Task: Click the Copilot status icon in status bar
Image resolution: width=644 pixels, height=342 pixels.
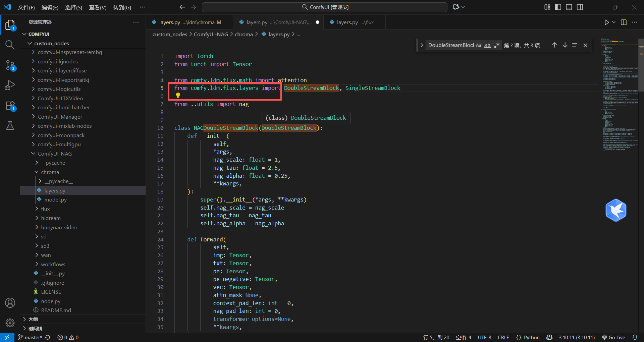Action: pos(549,337)
